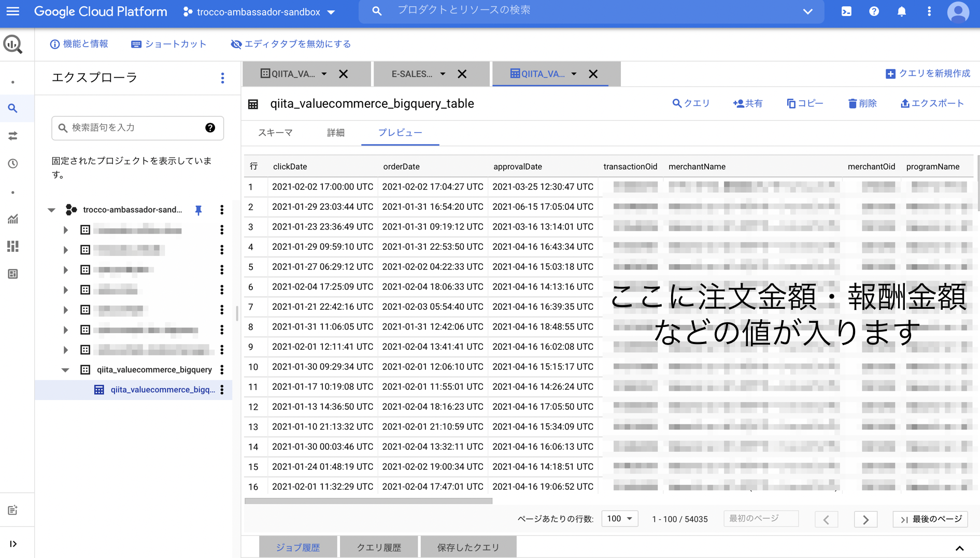980x558 pixels.
Task: Open data transfers sidebar icon
Action: [x=13, y=136]
